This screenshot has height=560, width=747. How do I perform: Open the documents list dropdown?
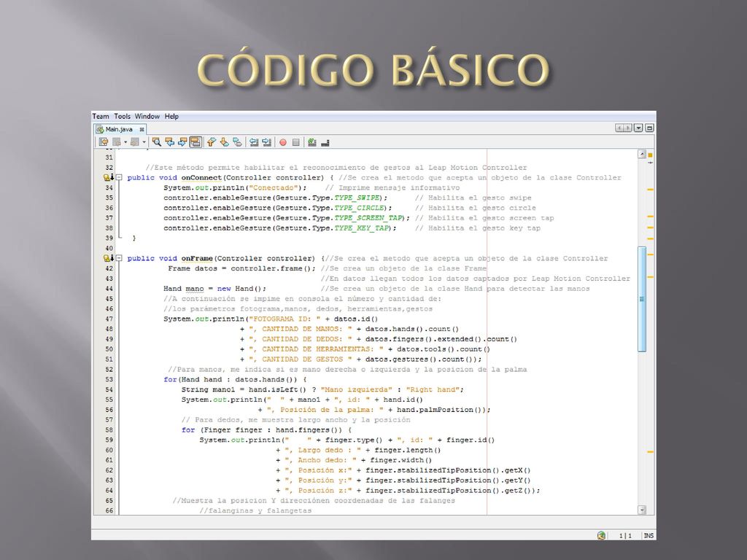[x=638, y=128]
